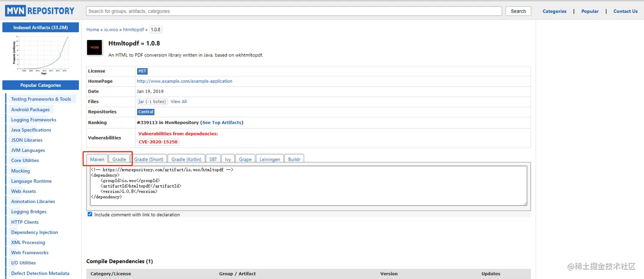Open Mocking category
The width and height of the screenshot is (644, 279).
pos(20,171)
